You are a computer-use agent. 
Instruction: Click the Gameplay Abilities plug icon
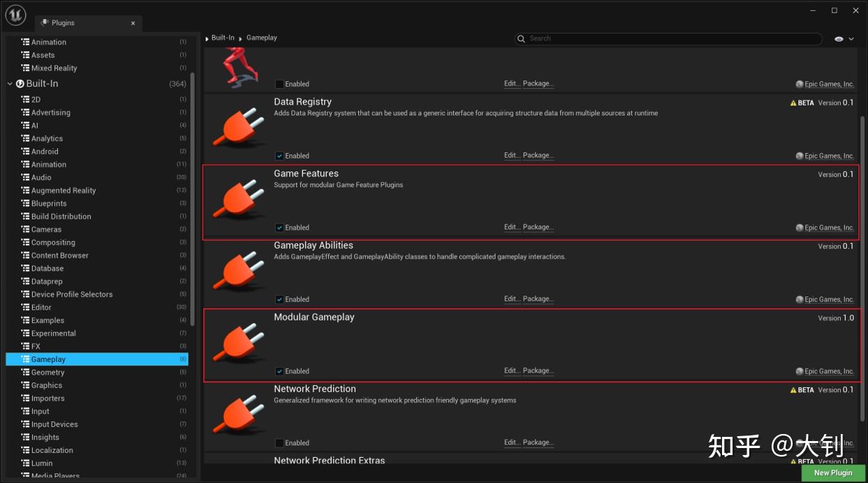tap(238, 271)
